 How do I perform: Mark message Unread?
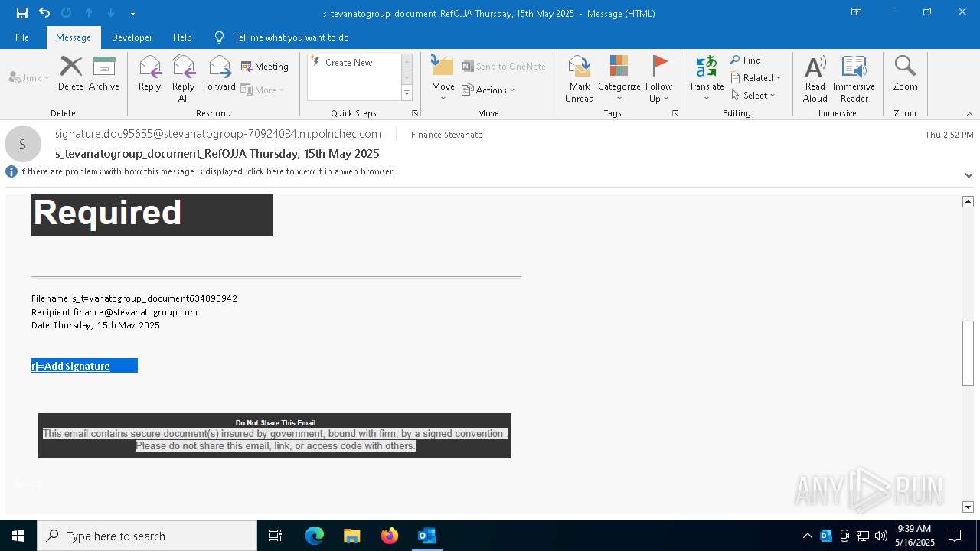[x=580, y=79]
